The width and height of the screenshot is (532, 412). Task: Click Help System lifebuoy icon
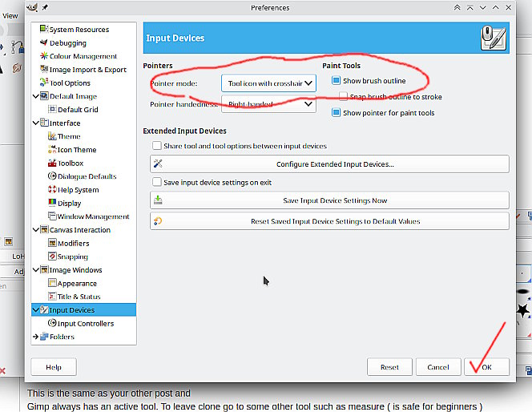52,189
